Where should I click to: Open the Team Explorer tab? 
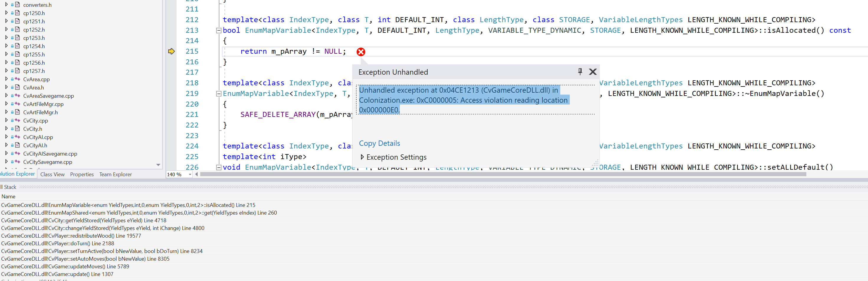[x=115, y=174]
